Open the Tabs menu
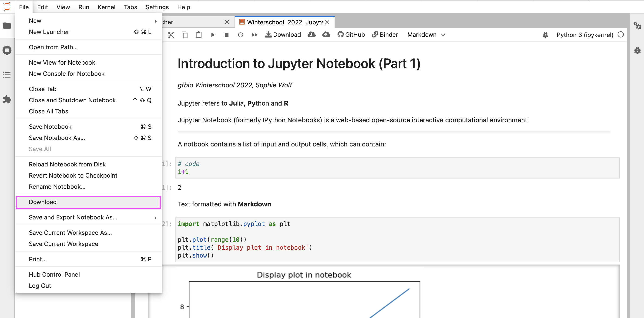This screenshot has width=644, height=318. coord(131,7)
